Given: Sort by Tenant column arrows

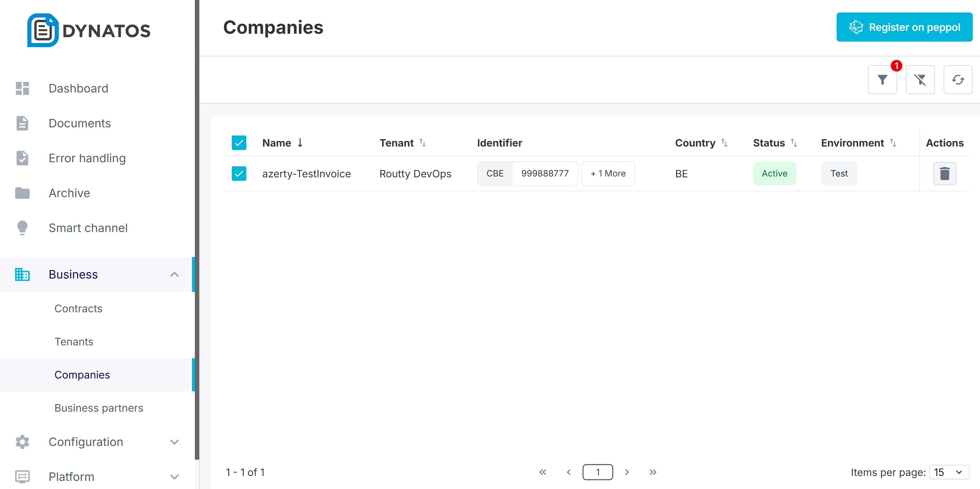Looking at the screenshot, I should (422, 142).
